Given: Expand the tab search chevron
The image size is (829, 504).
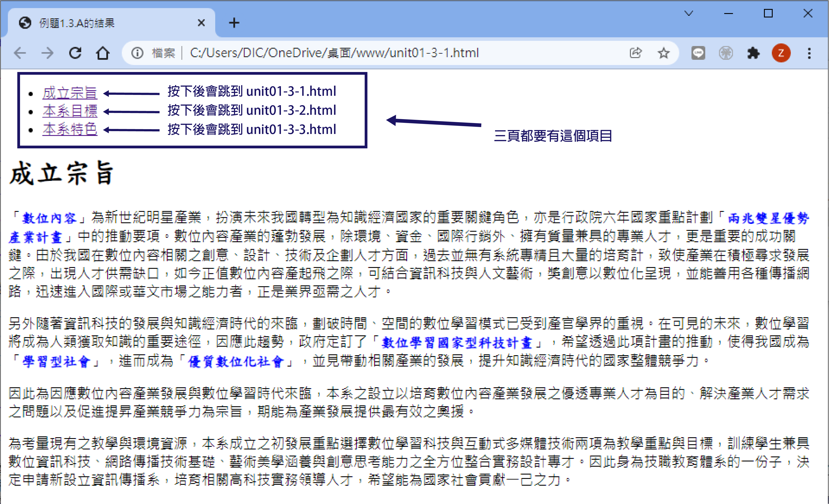Looking at the screenshot, I should point(689,14).
